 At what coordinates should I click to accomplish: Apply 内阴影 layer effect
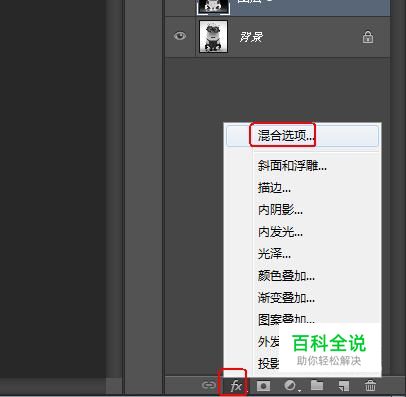click(x=280, y=210)
